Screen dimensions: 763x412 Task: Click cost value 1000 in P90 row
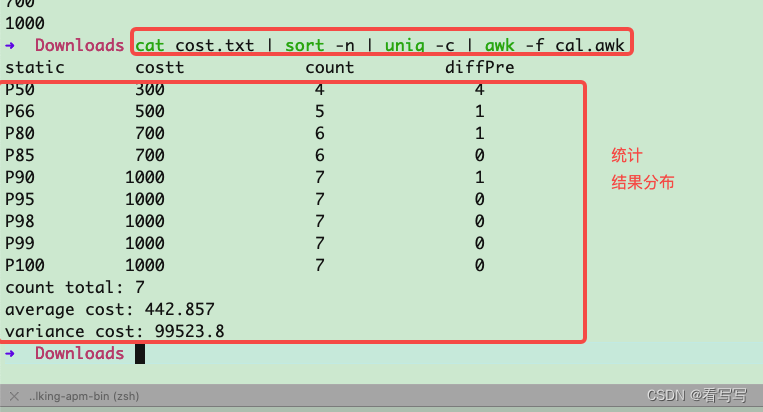(145, 177)
